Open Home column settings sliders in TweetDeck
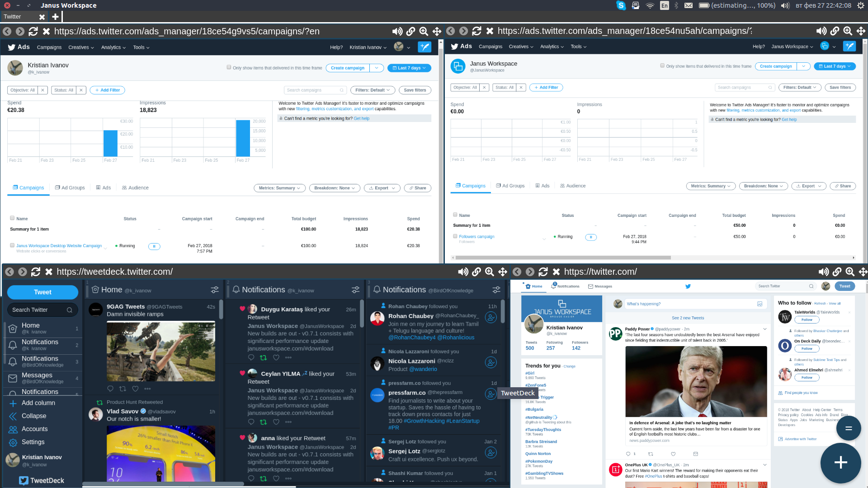The image size is (868, 488). [215, 290]
